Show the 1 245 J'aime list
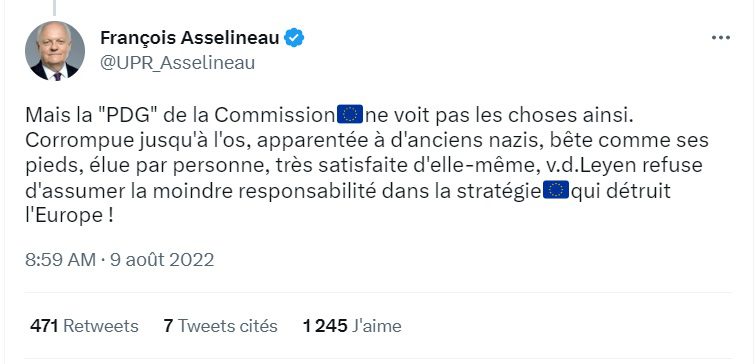This screenshot has width=756, height=364. (x=352, y=326)
